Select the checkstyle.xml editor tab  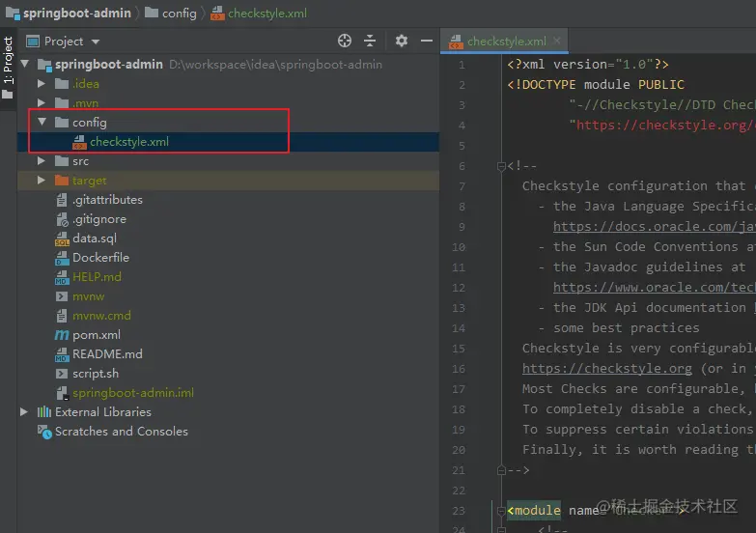pyautogui.click(x=506, y=42)
